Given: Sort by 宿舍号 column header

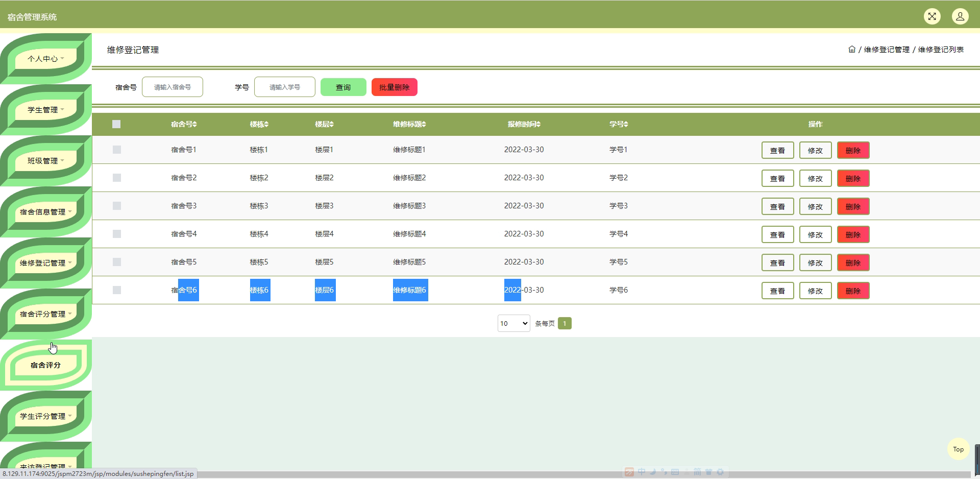Looking at the screenshot, I should click(x=184, y=124).
